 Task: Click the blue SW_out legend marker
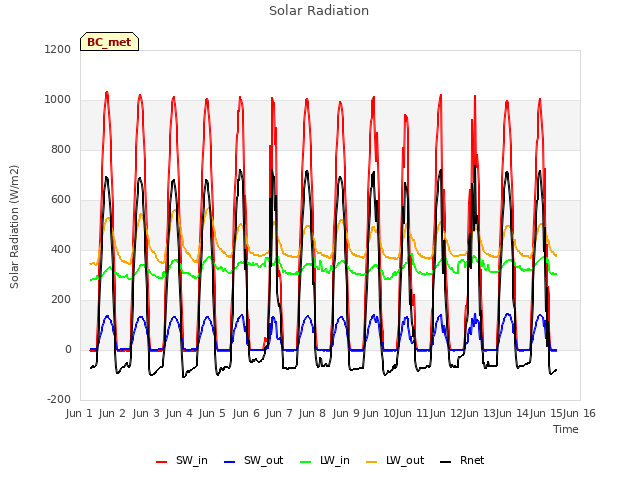coord(230,462)
